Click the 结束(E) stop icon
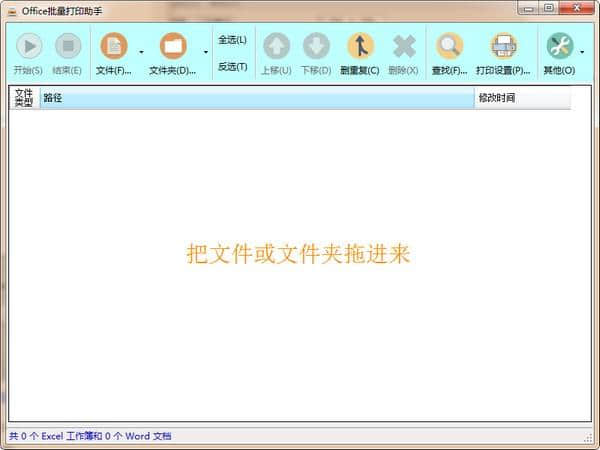600x450 pixels. pos(68,46)
